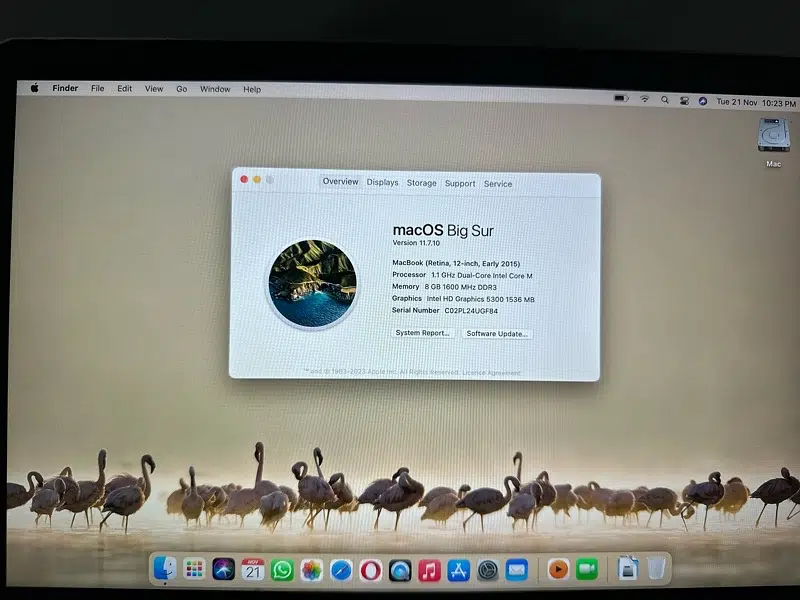This screenshot has height=600, width=800.
Task: Open the Help menu
Action: point(252,89)
